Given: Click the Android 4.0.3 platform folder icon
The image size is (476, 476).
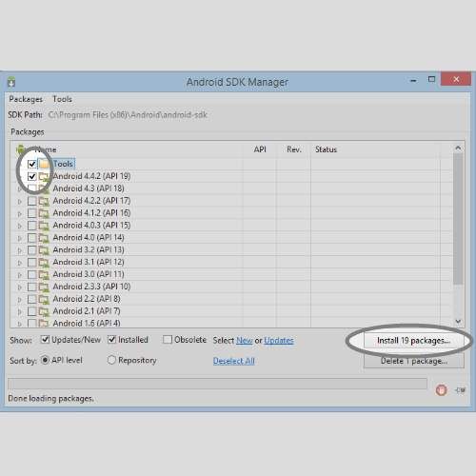Looking at the screenshot, I should click(x=44, y=226).
